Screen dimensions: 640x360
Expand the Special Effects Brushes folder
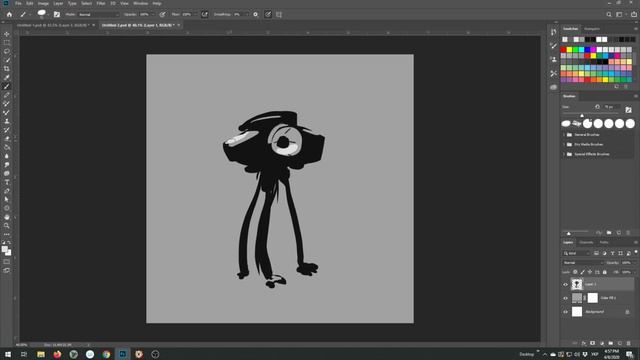[x=564, y=154]
